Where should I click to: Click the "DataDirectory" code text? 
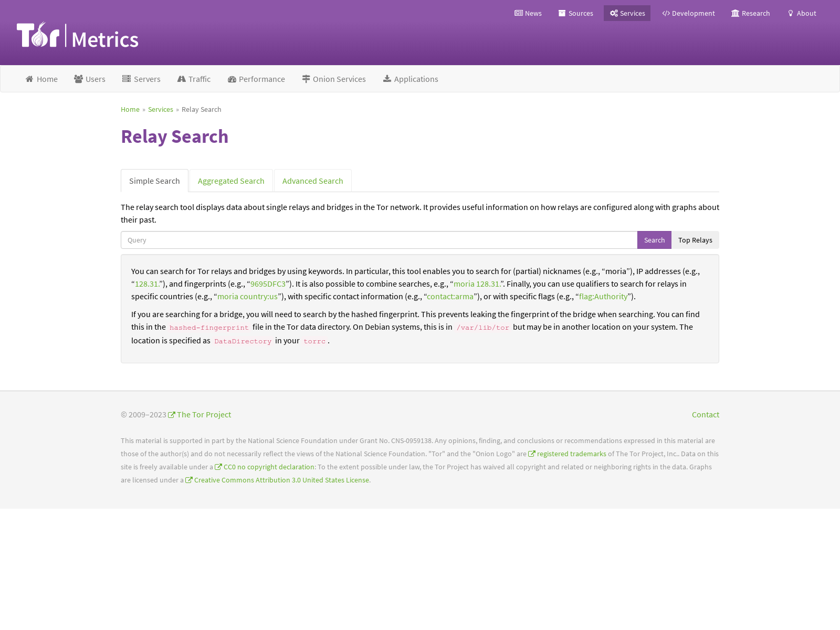(243, 341)
